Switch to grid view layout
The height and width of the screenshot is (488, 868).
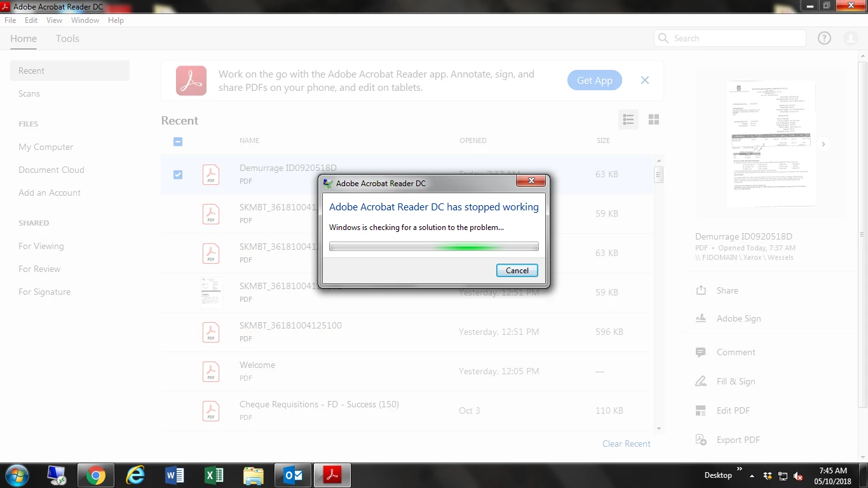click(x=654, y=119)
